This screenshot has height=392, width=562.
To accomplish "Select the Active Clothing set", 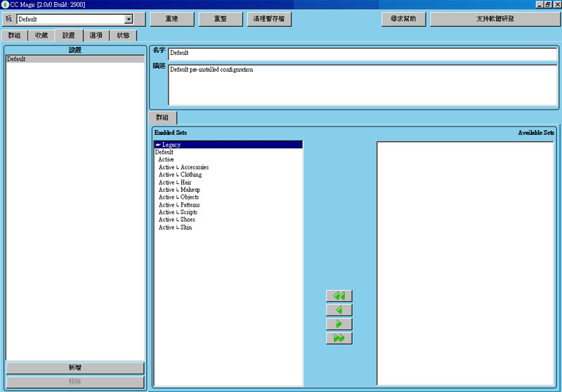I will point(228,175).
